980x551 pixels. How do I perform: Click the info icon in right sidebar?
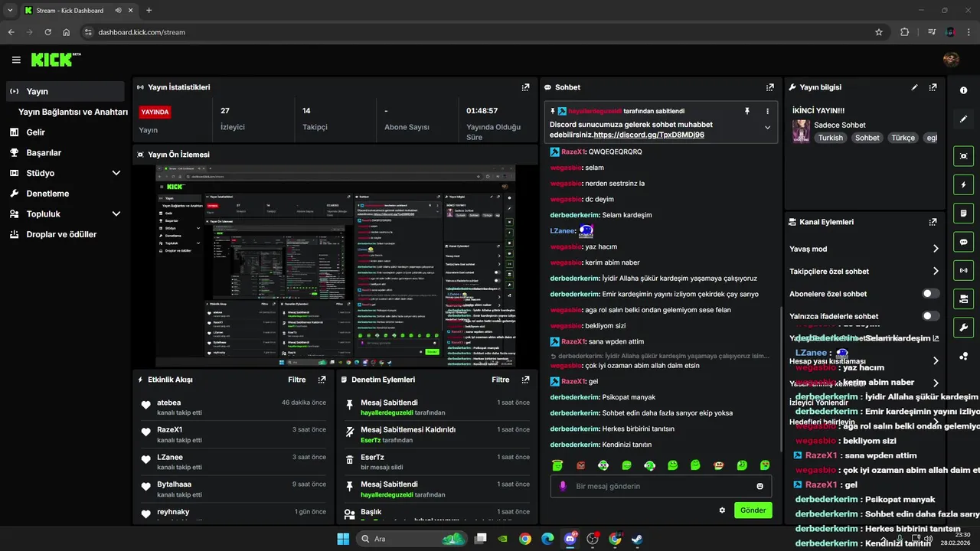click(963, 90)
